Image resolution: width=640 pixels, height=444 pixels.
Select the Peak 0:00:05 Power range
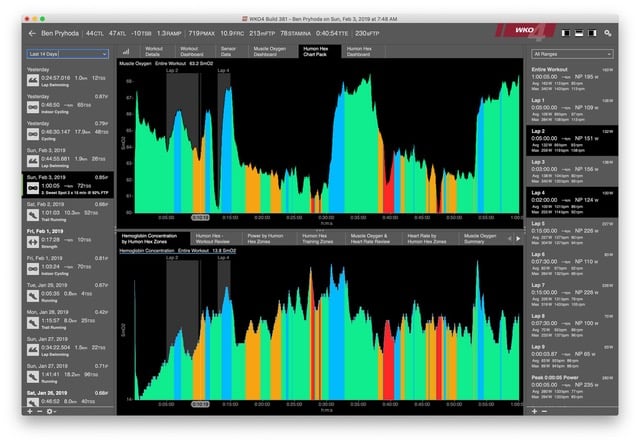point(572,387)
